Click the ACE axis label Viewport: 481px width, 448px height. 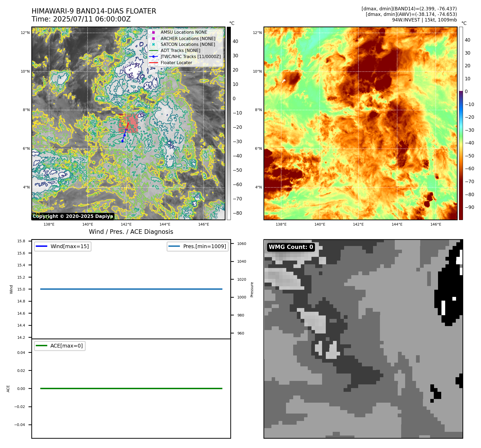coord(8,389)
